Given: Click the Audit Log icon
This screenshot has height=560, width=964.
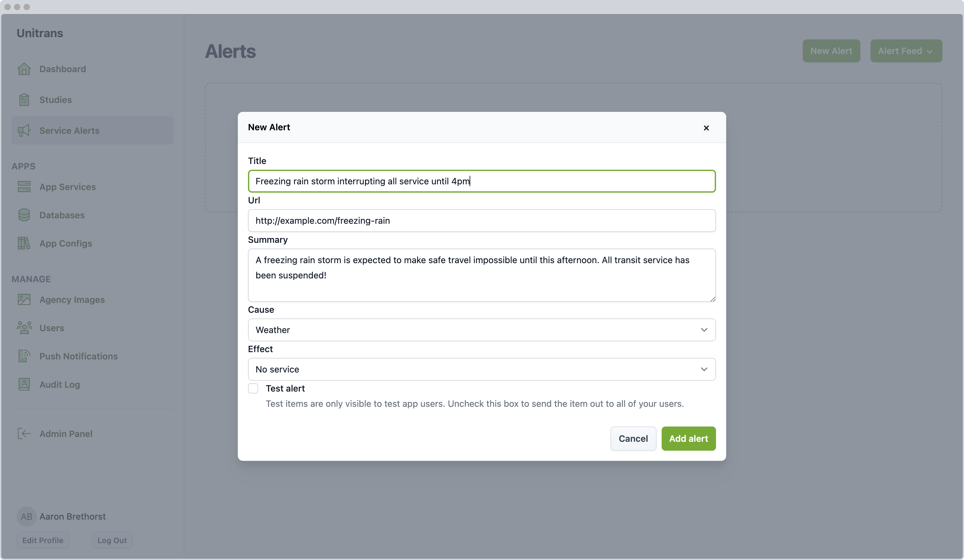Looking at the screenshot, I should [24, 385].
